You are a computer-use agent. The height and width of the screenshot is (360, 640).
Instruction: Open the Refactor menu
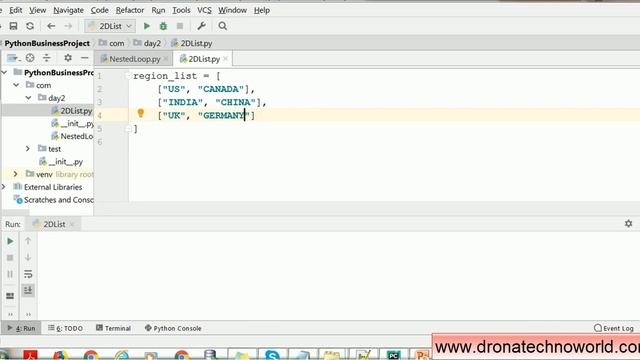click(130, 10)
